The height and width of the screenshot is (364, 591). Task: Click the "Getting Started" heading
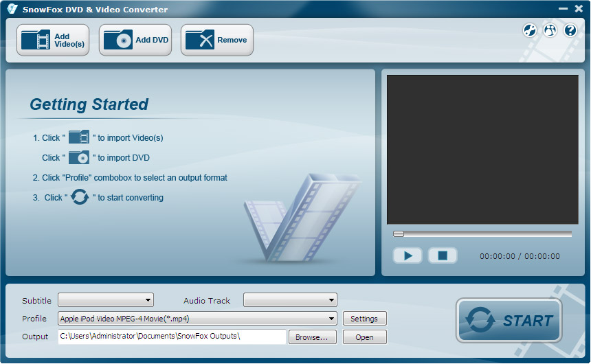click(89, 104)
